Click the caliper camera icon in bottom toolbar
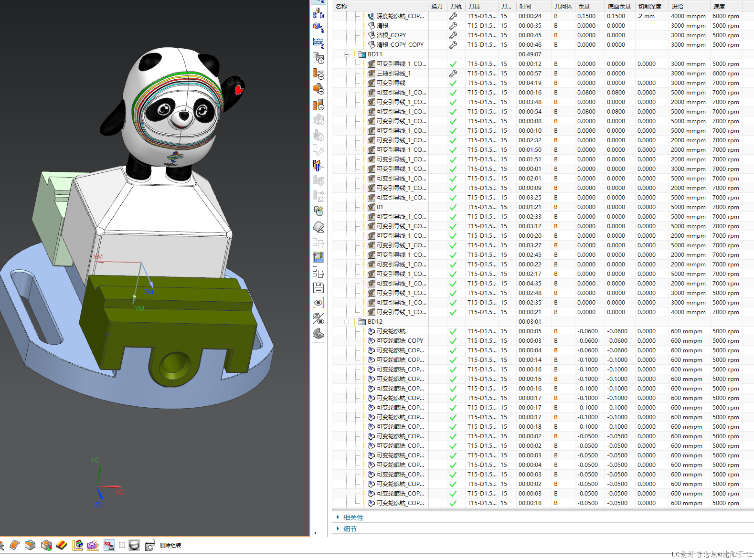The width and height of the screenshot is (754, 560). click(150, 545)
